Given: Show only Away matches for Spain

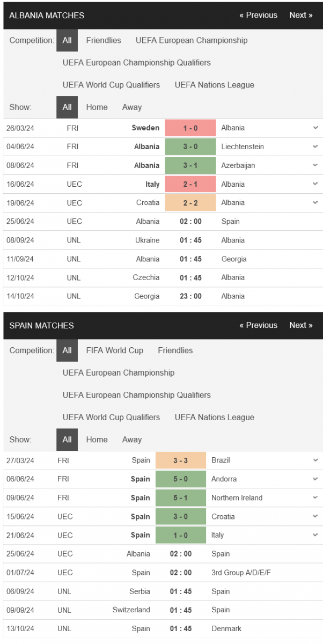Looking at the screenshot, I should pyautogui.click(x=132, y=440).
